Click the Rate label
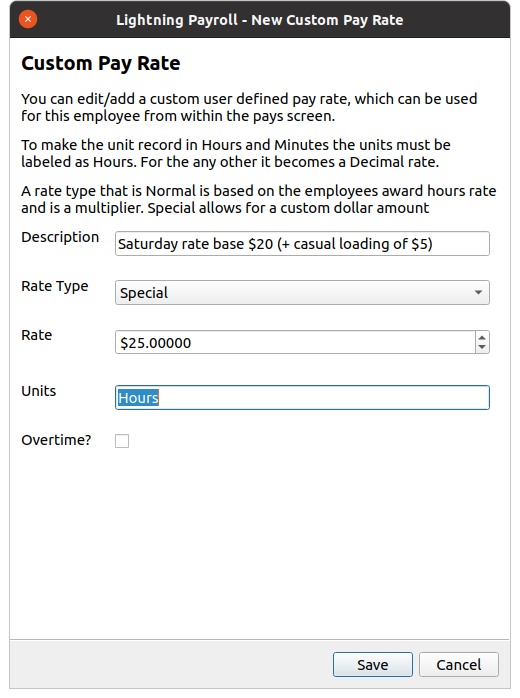Image resolution: width=520 pixels, height=698 pixels. click(37, 335)
